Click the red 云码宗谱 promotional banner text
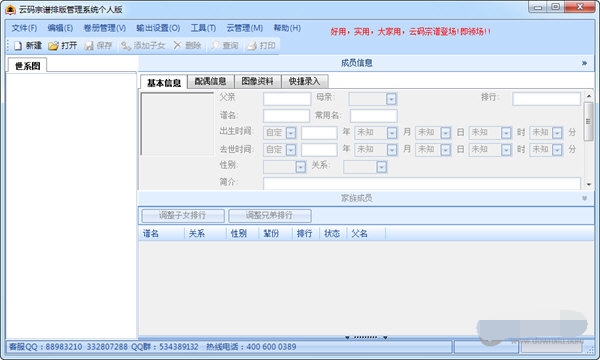600x360 pixels. tap(410, 32)
